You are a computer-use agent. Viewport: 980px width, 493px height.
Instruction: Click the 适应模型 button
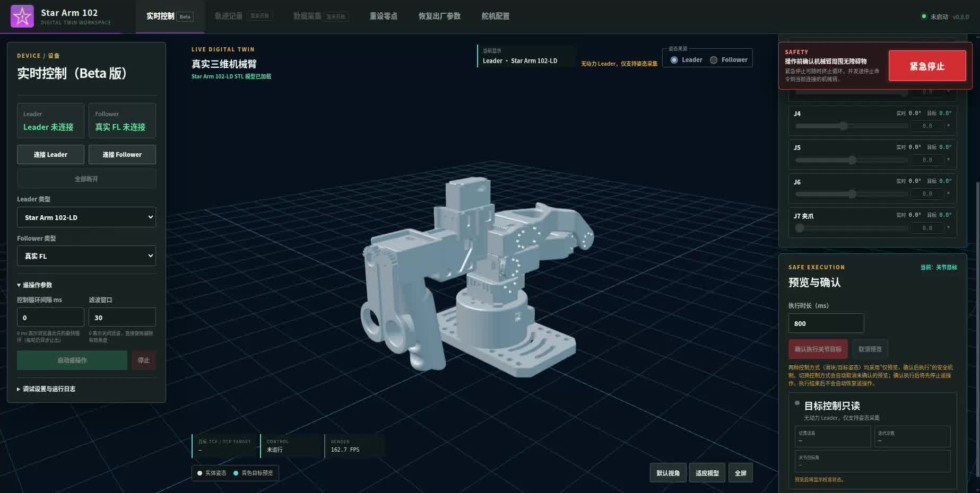(x=707, y=473)
